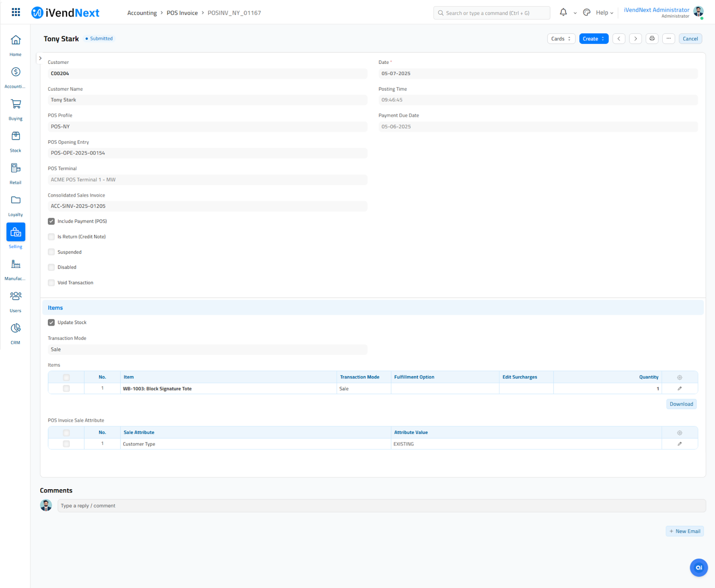Open the Cards view dropdown
Viewport: 715px width, 588px height.
[x=561, y=39]
